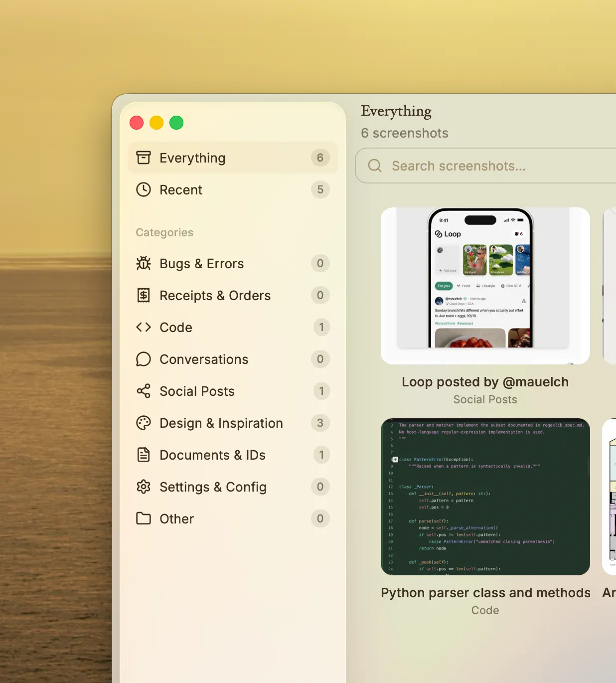Click the Documents & IDs file icon

coord(144,455)
